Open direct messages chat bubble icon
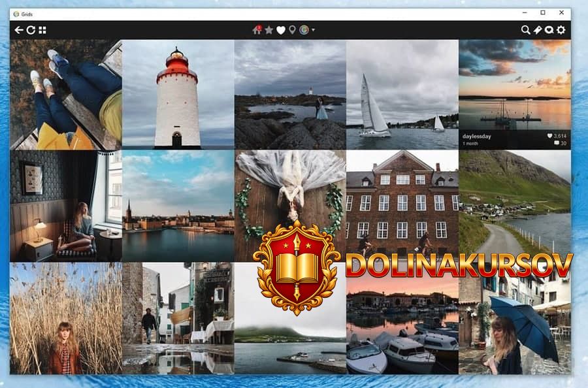The height and width of the screenshot is (388, 588). [549, 30]
